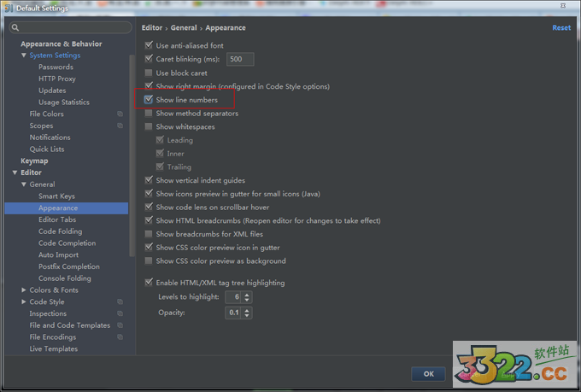Image resolution: width=581 pixels, height=392 pixels.
Task: Click the project-level icon beside Scopes
Action: pyautogui.click(x=120, y=126)
